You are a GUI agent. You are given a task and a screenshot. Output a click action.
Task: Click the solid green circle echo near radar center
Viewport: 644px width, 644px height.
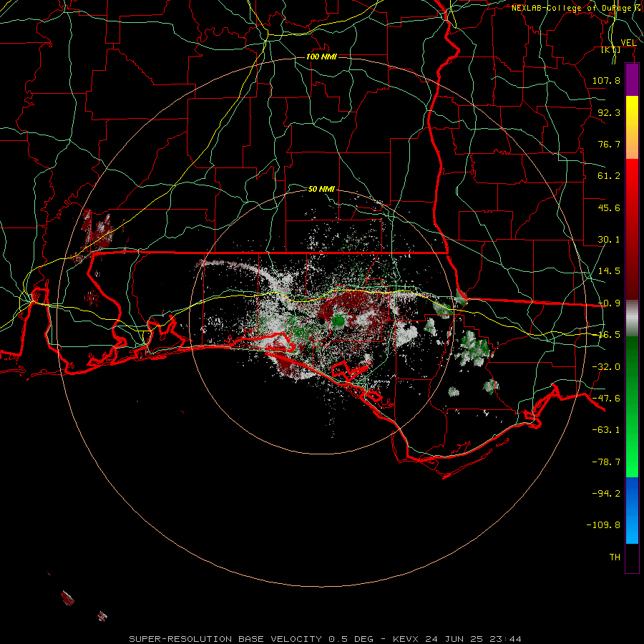[338, 321]
